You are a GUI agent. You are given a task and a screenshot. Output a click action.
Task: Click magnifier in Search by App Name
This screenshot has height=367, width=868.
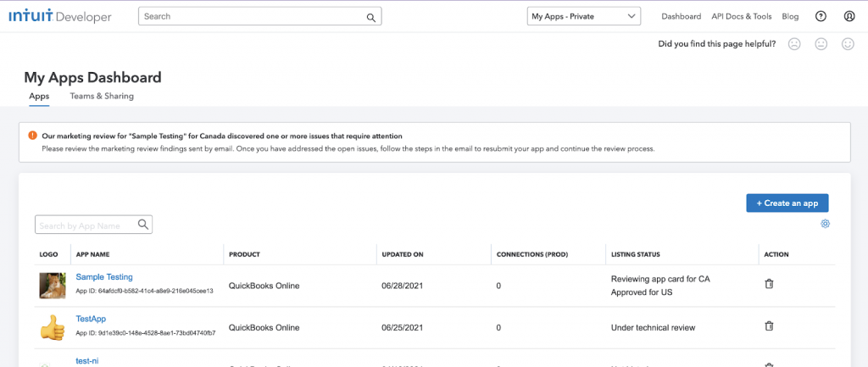point(142,225)
